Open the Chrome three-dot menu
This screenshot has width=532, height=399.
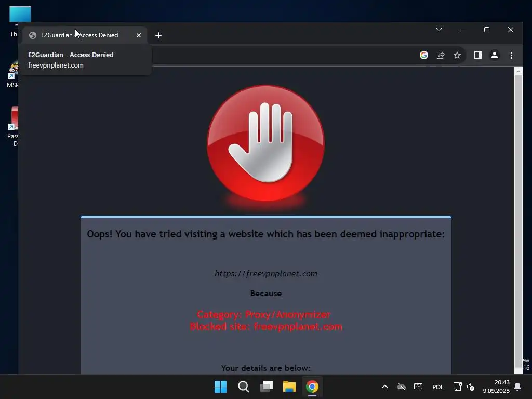[511, 55]
